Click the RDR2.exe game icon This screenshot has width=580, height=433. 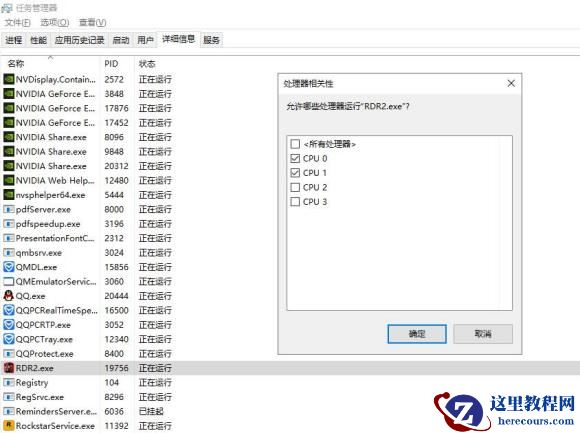tap(9, 368)
